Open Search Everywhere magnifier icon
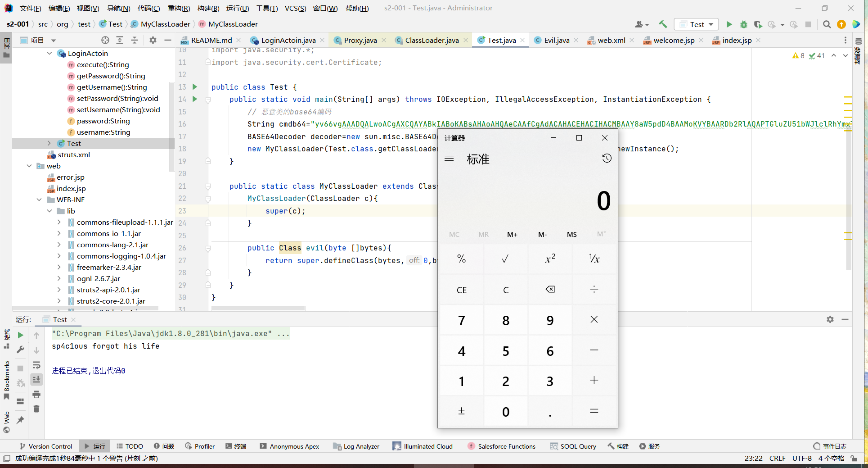 tap(827, 24)
